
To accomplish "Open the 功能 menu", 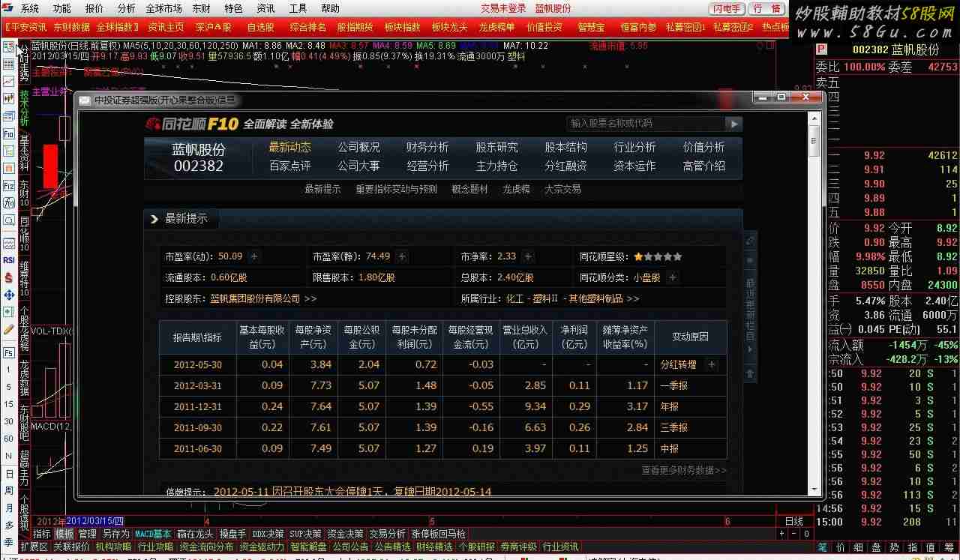I will point(62,8).
